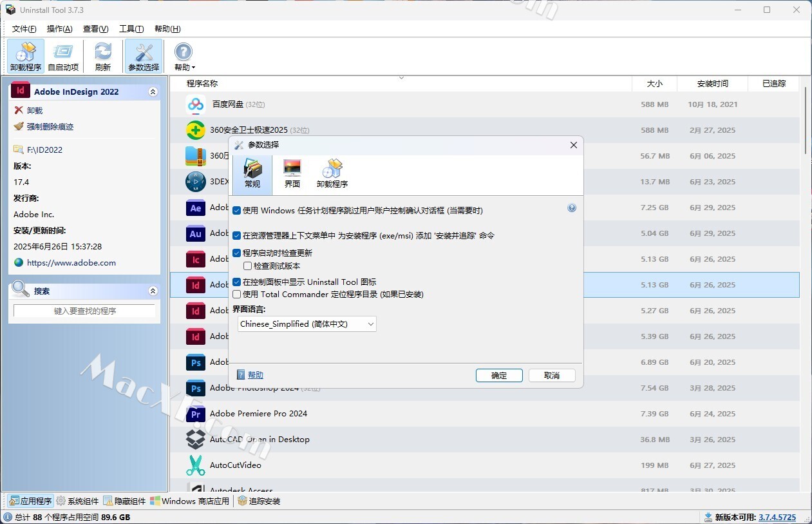The width and height of the screenshot is (812, 524).
Task: Click the 确定 button
Action: [x=499, y=375]
